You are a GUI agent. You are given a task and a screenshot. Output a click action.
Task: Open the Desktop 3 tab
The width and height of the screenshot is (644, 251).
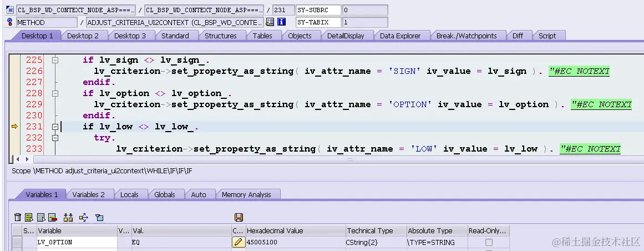(130, 36)
